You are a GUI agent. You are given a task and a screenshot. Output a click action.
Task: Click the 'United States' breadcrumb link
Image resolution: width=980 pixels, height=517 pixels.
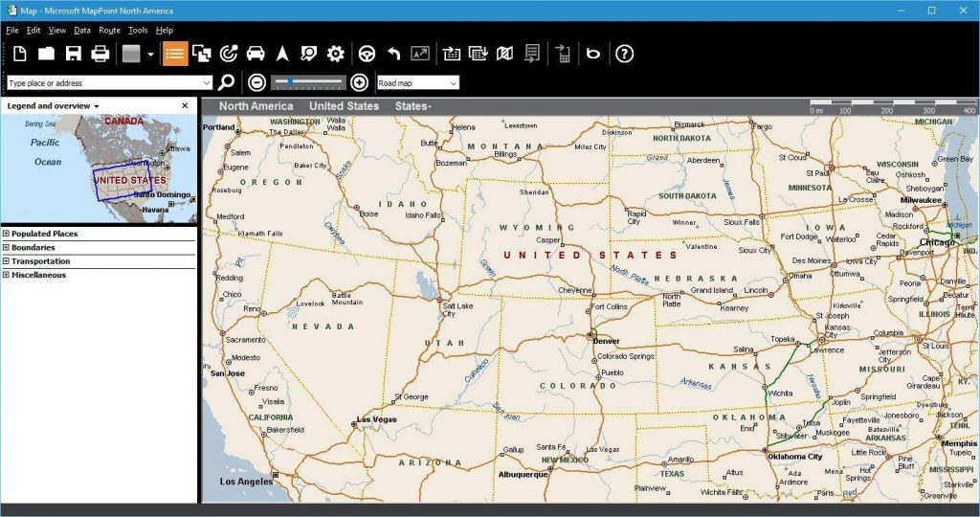point(344,106)
